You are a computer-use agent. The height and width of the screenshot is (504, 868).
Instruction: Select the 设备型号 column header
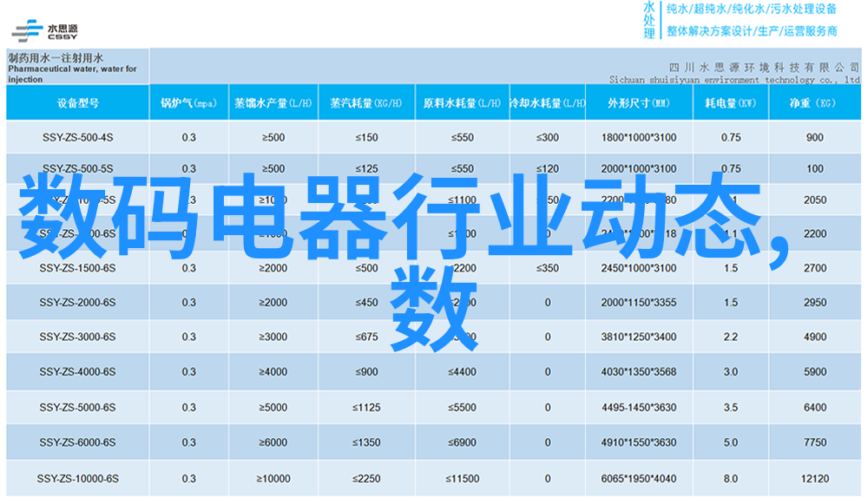click(x=77, y=103)
